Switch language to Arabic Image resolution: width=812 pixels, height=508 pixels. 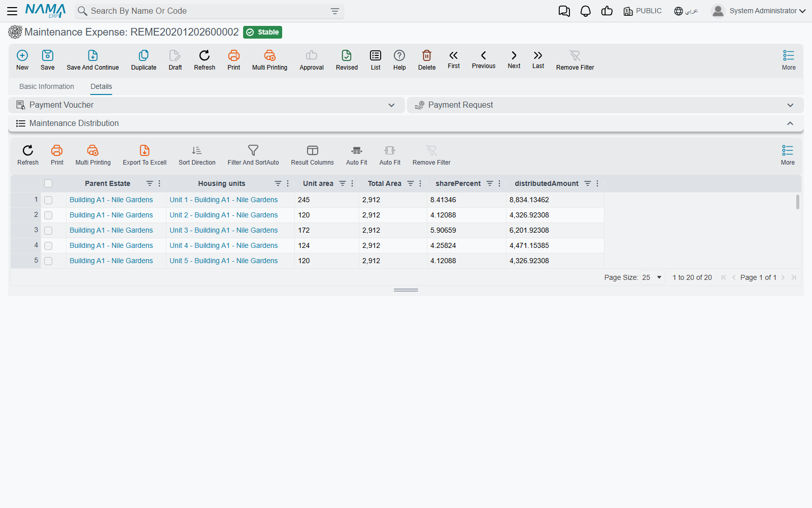pyautogui.click(x=686, y=11)
